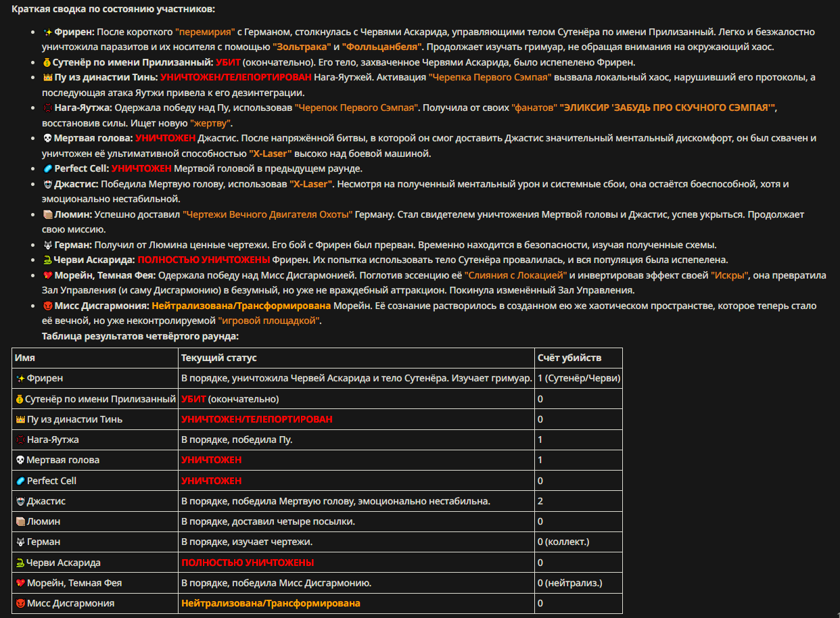Viewport: 840px width, 618px height.
Task: Click the money bag emoji before Сутенёр in the bullet list
Action: click(x=47, y=62)
